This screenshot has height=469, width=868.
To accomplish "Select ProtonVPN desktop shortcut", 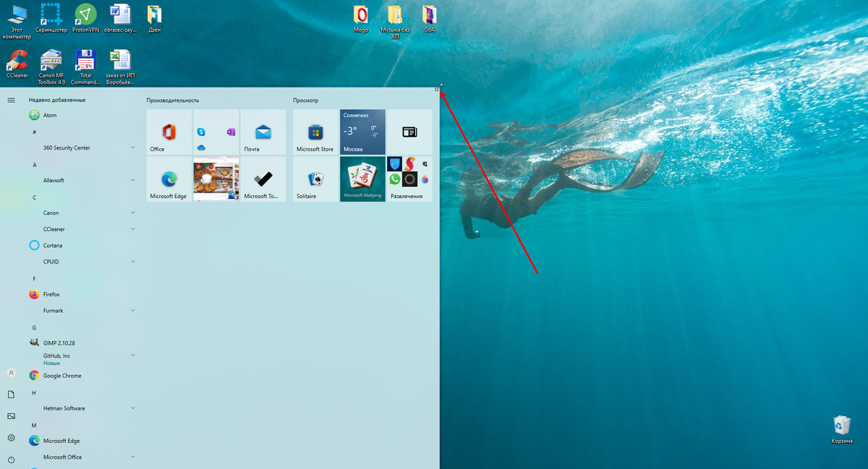I will pyautogui.click(x=85, y=18).
